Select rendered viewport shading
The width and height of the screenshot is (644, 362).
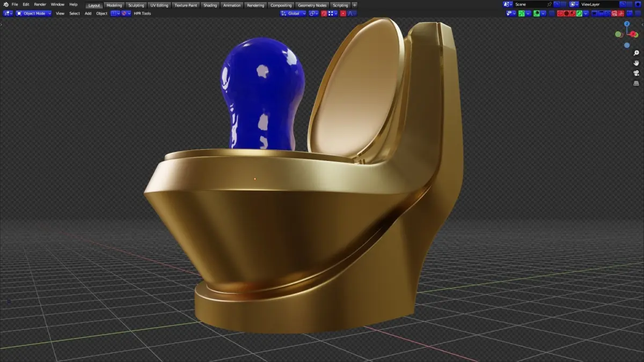[579, 13]
